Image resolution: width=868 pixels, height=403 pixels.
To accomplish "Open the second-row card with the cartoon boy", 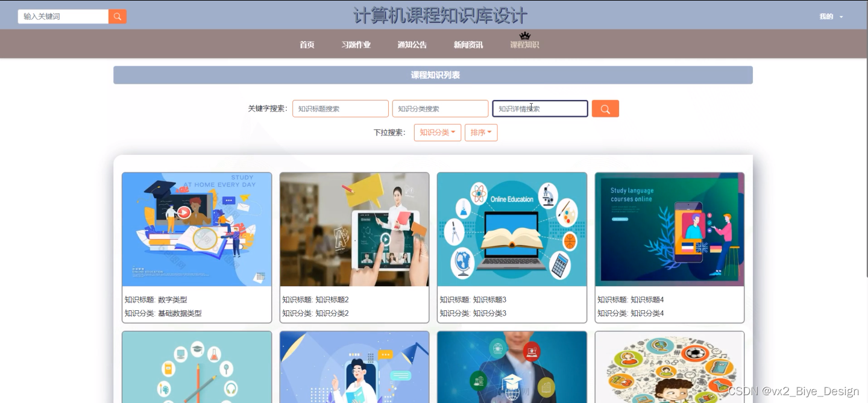I will pyautogui.click(x=670, y=367).
